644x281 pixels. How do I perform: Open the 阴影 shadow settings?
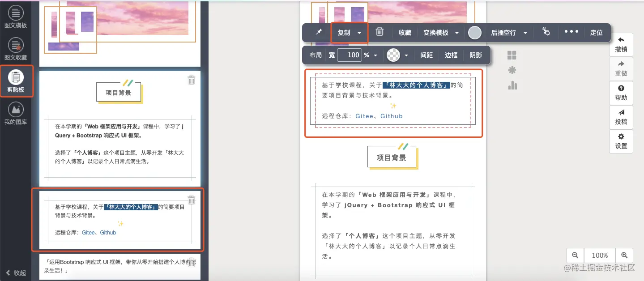coord(476,55)
